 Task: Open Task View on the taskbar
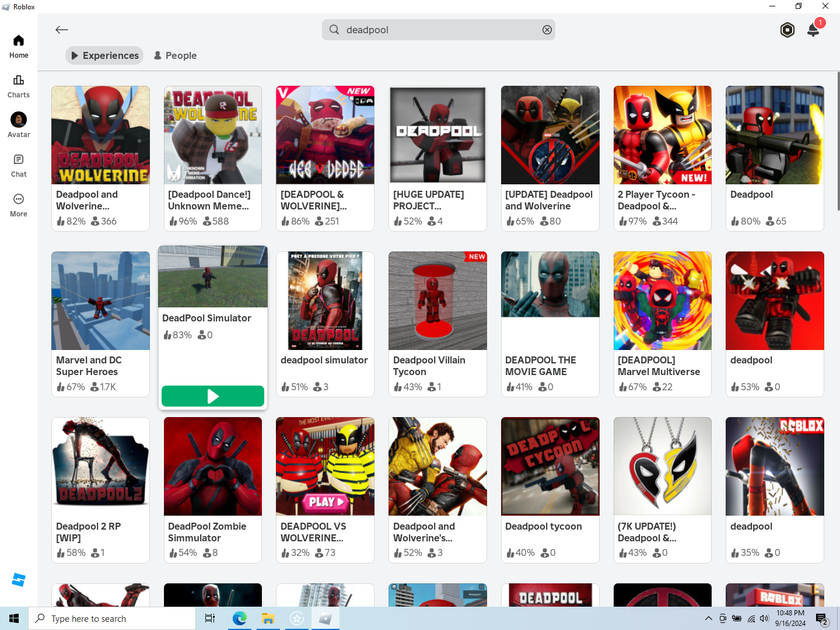(210, 618)
